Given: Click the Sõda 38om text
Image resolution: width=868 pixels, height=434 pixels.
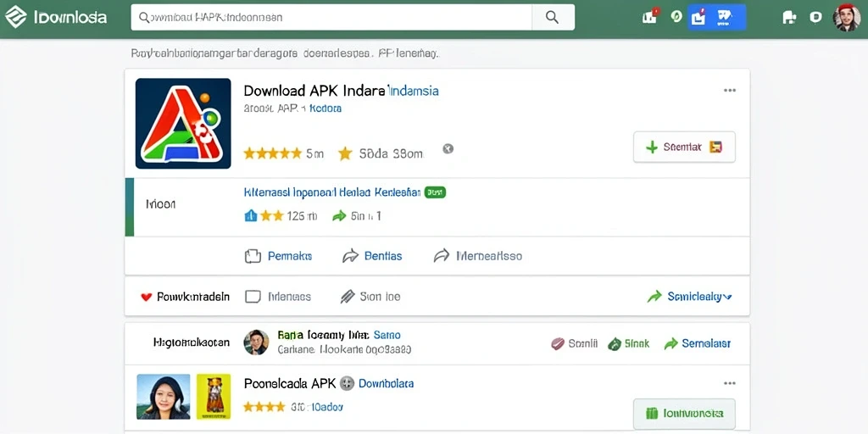Looking at the screenshot, I should coord(392,153).
